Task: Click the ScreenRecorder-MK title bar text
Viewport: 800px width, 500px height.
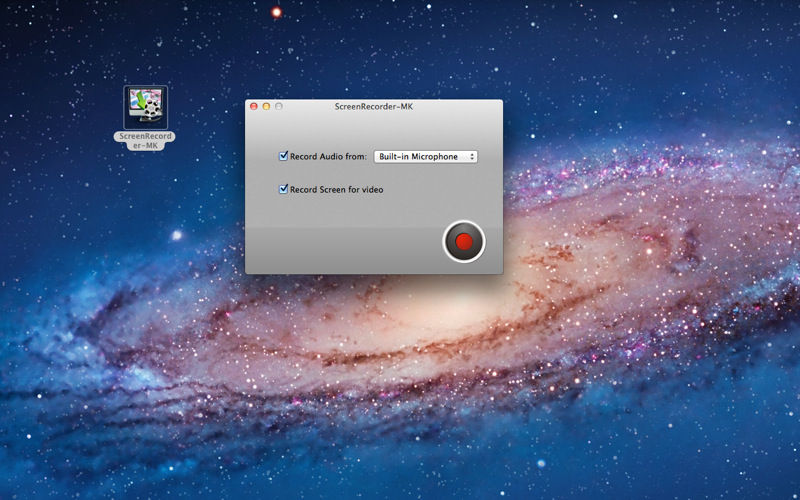Action: pos(373,106)
